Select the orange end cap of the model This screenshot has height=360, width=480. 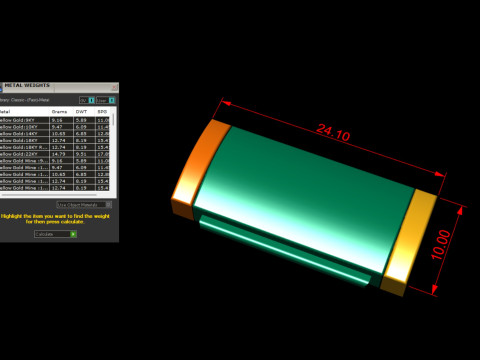click(x=198, y=168)
